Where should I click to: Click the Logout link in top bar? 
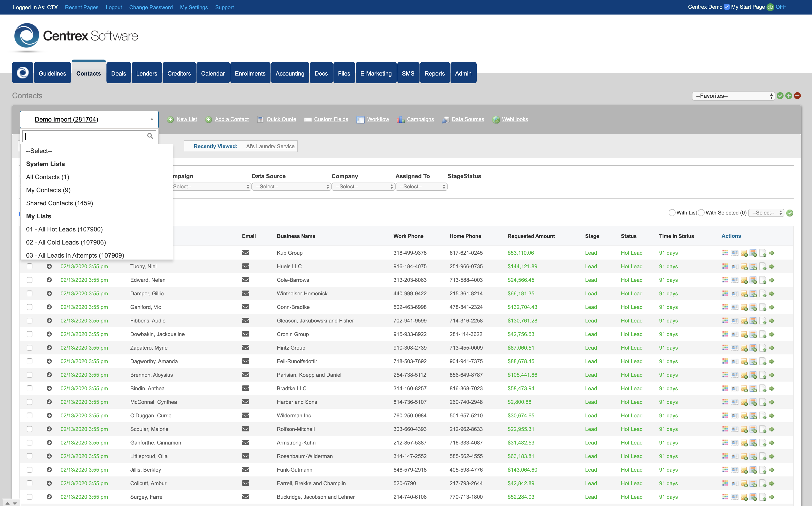point(114,7)
